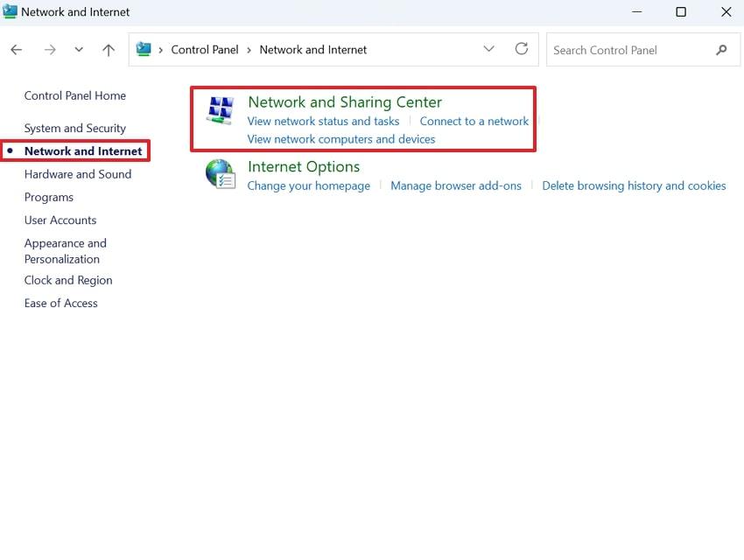Minimize the Network and Internet window

point(637,12)
